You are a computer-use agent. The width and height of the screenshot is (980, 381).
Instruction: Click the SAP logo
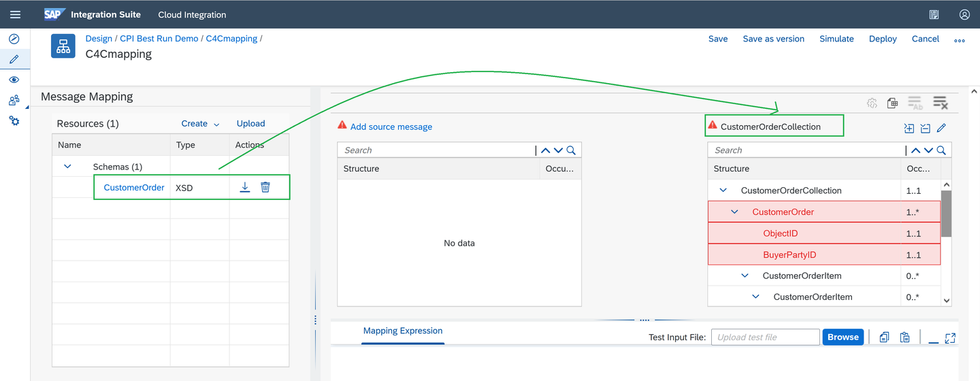[54, 14]
